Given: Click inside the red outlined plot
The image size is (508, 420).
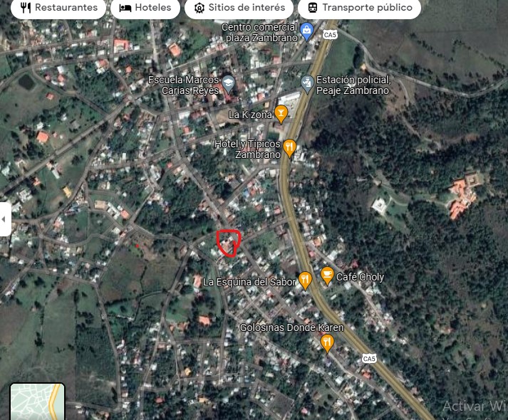Looking at the screenshot, I should click(x=229, y=243).
